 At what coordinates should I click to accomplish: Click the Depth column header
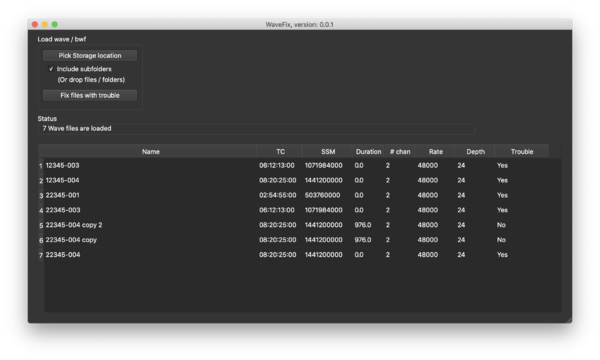tap(475, 151)
